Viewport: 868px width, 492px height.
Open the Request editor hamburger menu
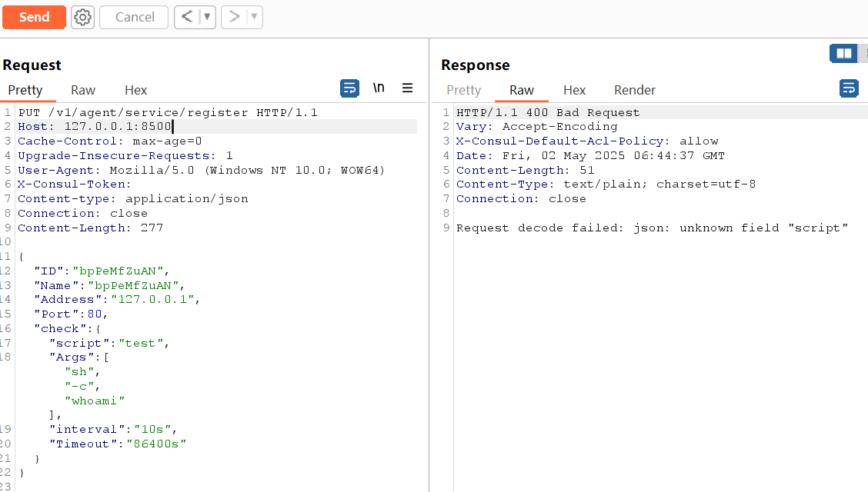408,88
